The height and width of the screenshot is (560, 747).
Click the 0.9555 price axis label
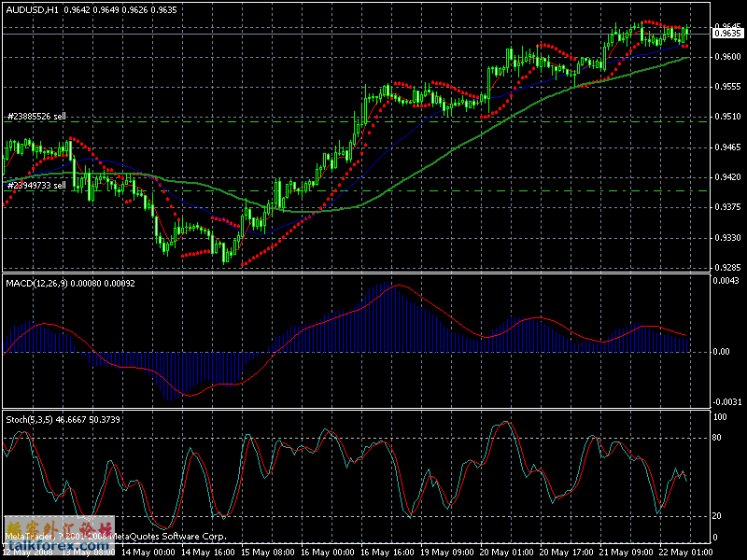[x=728, y=87]
